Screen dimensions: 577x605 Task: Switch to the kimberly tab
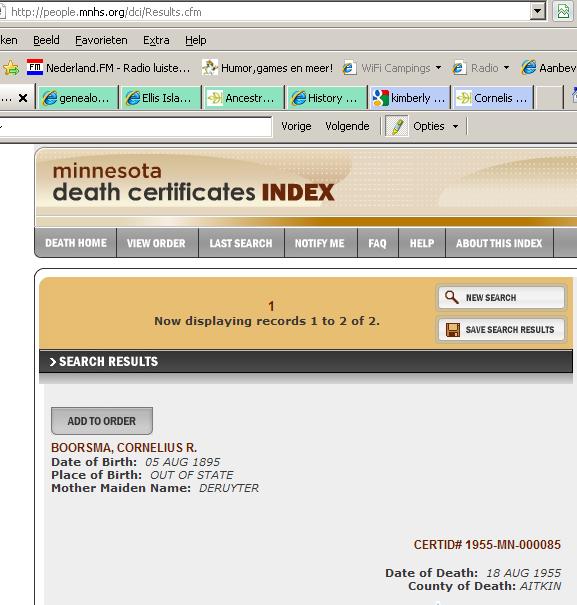409,98
